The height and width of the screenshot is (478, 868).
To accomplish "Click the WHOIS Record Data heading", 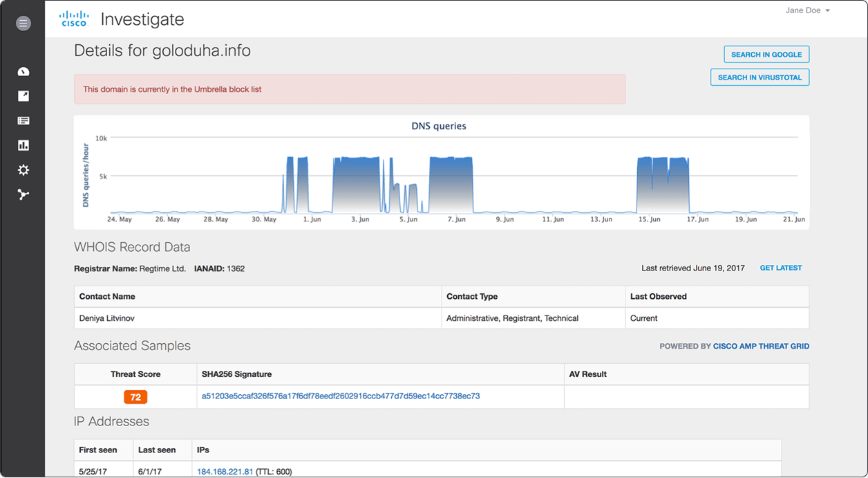I will (132, 247).
